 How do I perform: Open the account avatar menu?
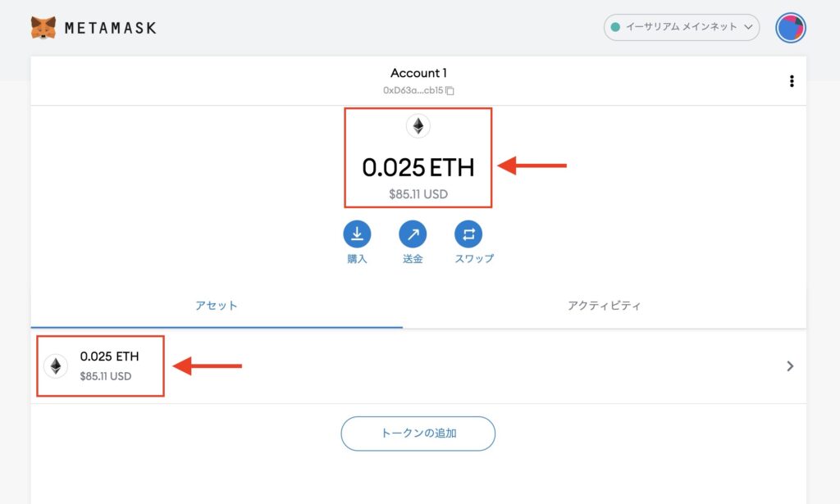790,28
